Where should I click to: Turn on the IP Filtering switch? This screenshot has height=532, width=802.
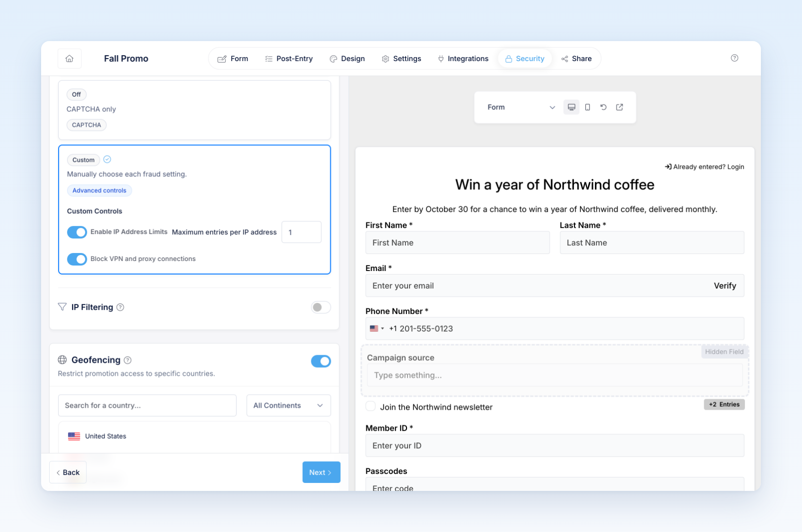[321, 307]
